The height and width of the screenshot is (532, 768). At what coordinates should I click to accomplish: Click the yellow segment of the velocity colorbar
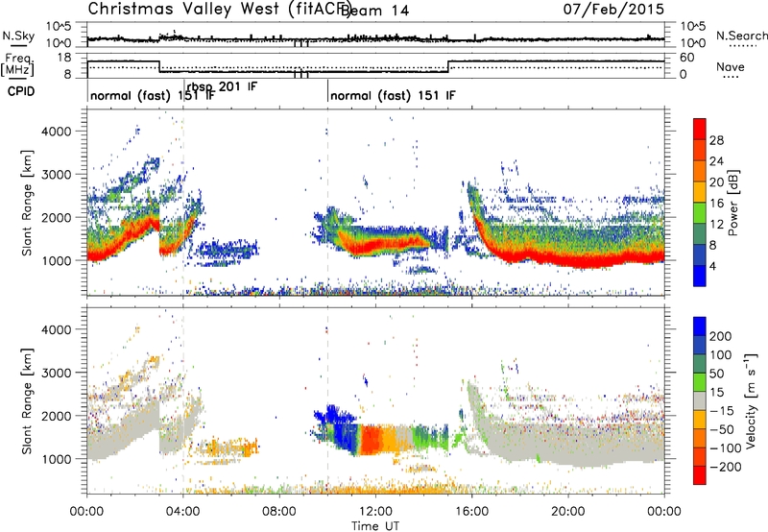[700, 420]
